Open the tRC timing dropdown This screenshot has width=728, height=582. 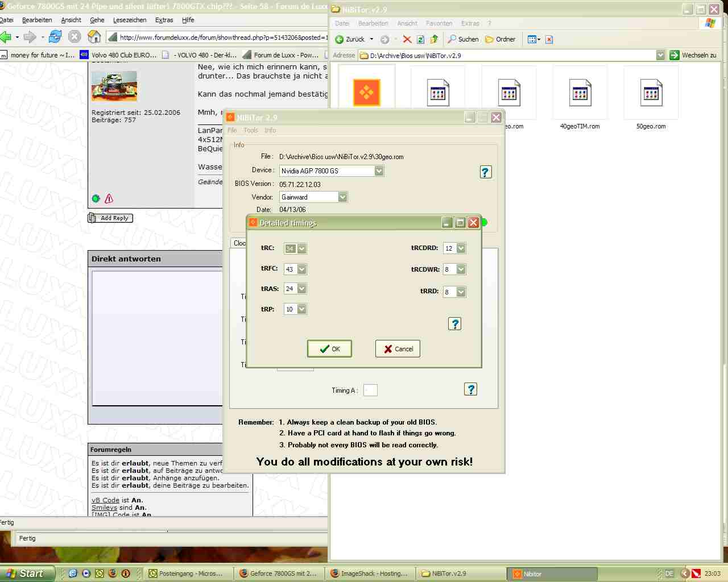tap(302, 248)
